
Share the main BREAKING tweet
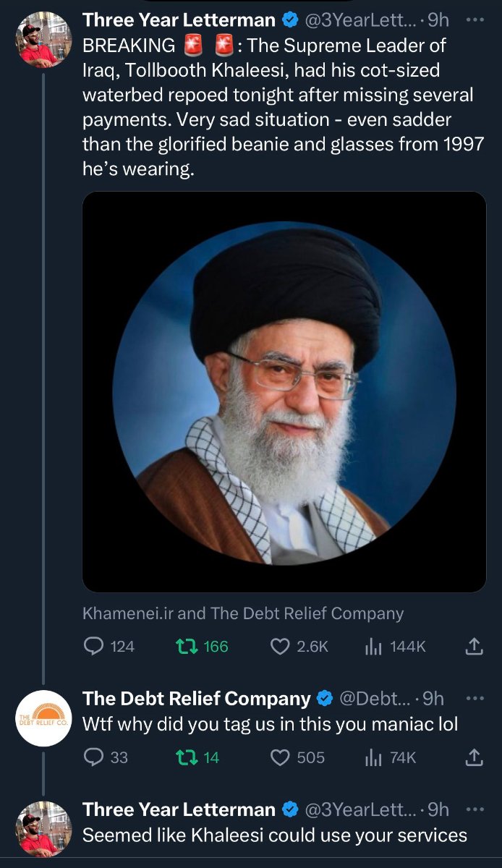point(474,646)
